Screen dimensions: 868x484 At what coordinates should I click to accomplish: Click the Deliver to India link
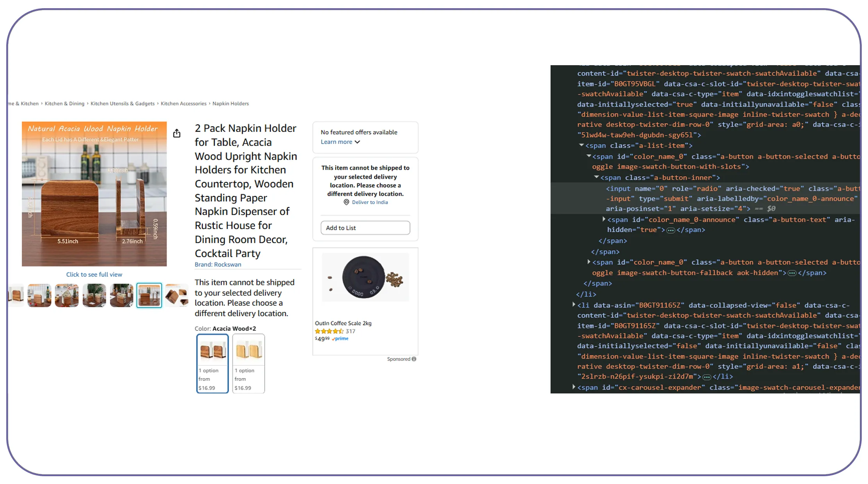[x=370, y=202]
